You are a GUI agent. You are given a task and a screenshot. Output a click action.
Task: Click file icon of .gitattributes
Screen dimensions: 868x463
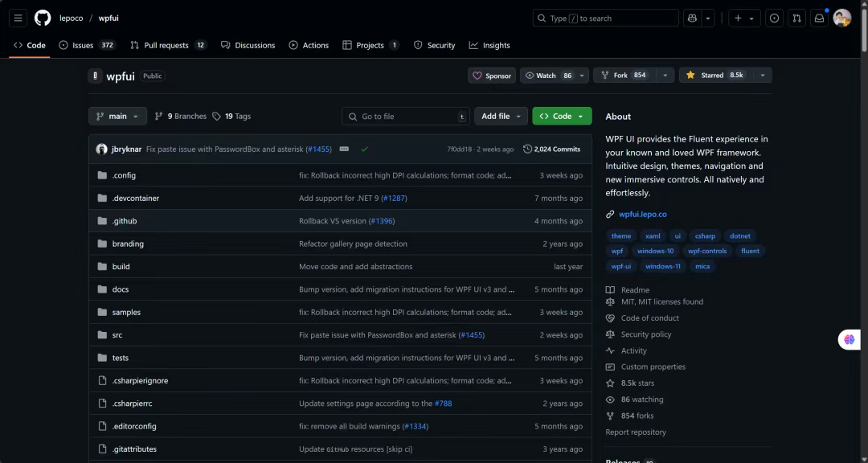tap(102, 449)
